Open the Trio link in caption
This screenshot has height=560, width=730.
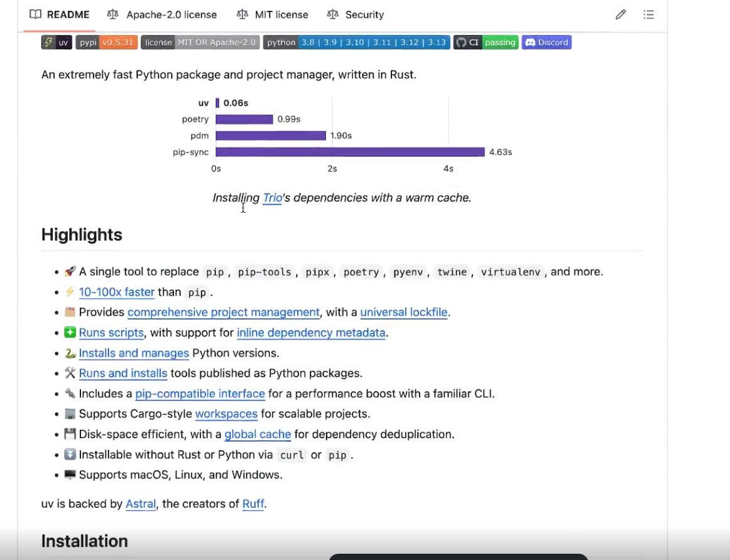click(x=273, y=198)
